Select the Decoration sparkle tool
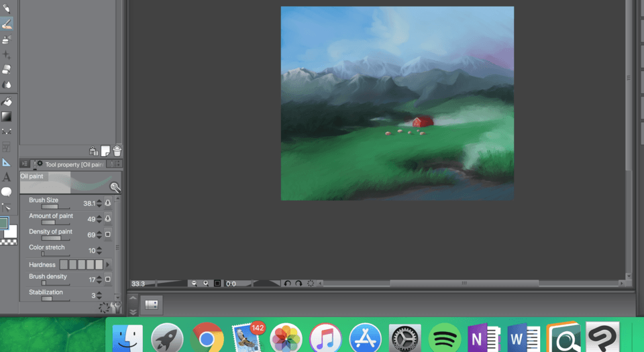Image resolution: width=644 pixels, height=352 pixels. 7,54
